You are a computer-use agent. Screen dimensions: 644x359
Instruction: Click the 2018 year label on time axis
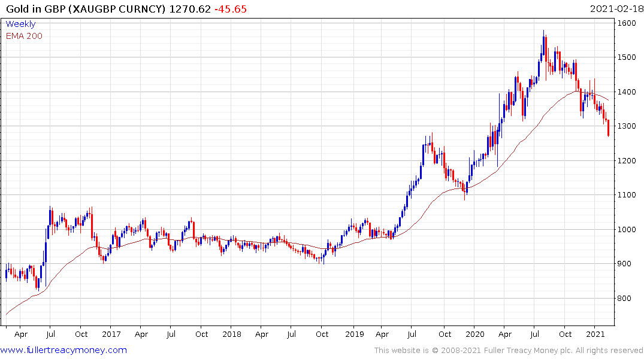point(232,334)
